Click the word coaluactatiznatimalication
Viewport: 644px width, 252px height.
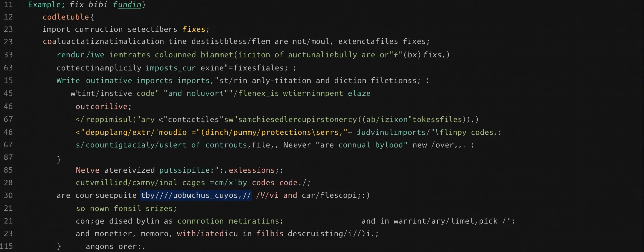[x=103, y=41]
